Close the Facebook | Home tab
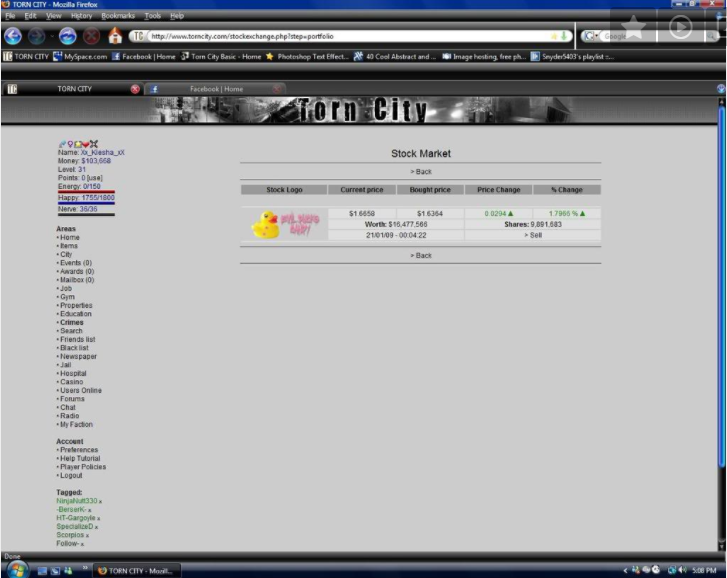 (x=277, y=89)
